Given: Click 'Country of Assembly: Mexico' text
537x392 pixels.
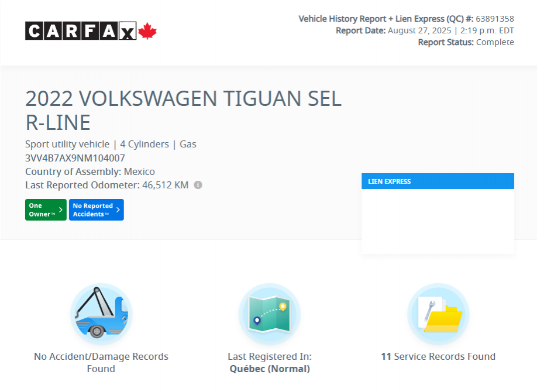Looking at the screenshot, I should pos(90,171).
